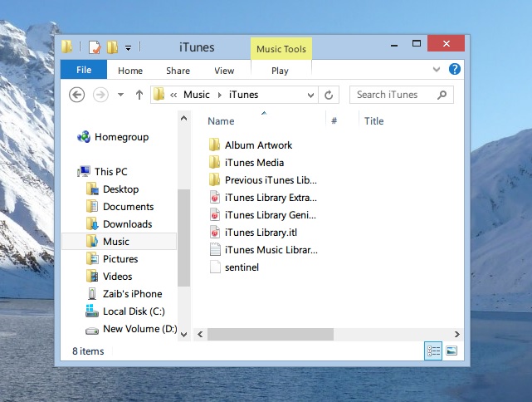532x402 pixels.
Task: Click the title bar folder icon
Action: pos(67,47)
